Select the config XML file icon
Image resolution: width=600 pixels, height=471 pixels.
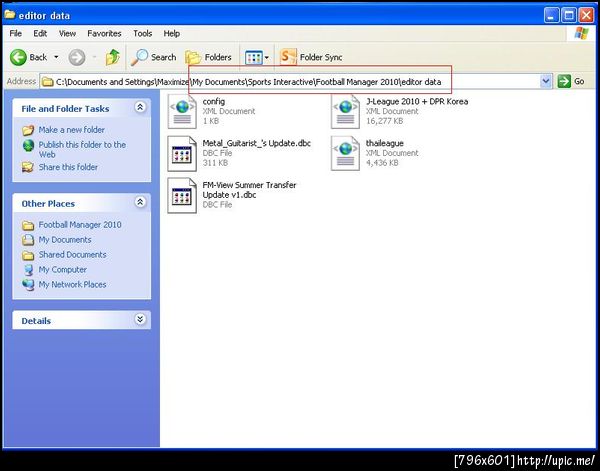tap(182, 112)
